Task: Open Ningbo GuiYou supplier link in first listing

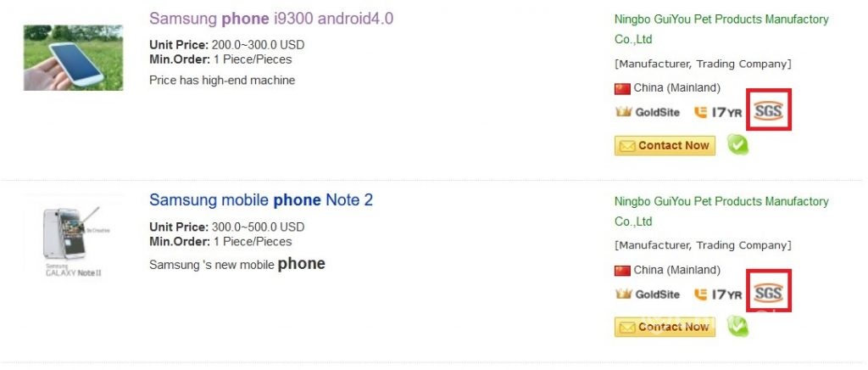Action: [x=721, y=30]
